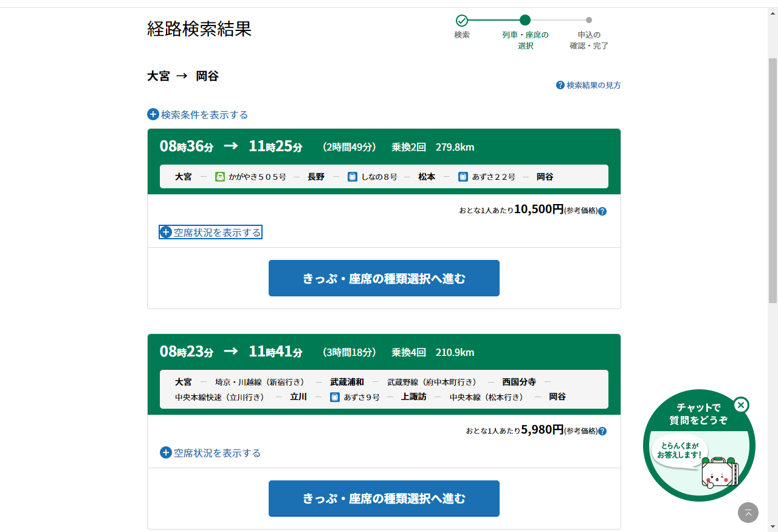This screenshot has width=778, height=532.
Task: Click help icon beside 5,980円 reference price
Action: pos(602,431)
